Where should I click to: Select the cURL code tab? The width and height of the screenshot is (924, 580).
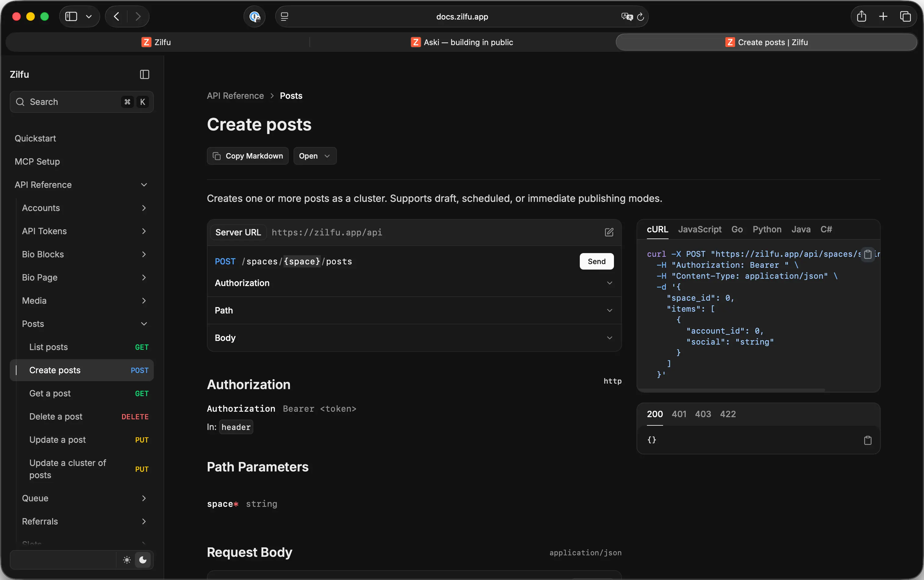tap(657, 229)
